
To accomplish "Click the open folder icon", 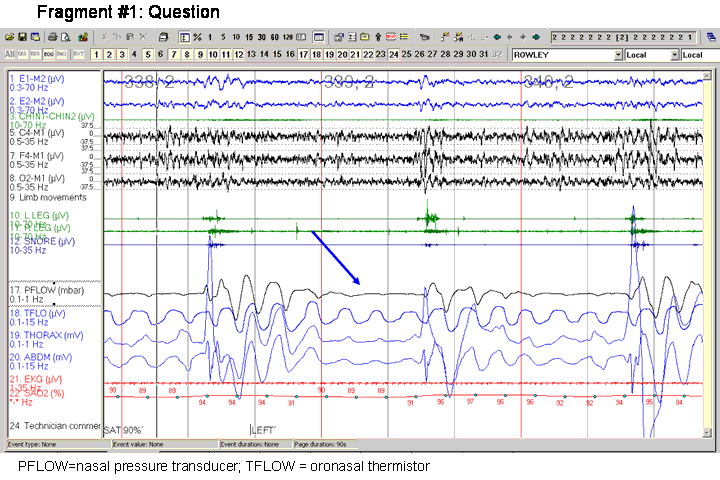I will coord(10,36).
